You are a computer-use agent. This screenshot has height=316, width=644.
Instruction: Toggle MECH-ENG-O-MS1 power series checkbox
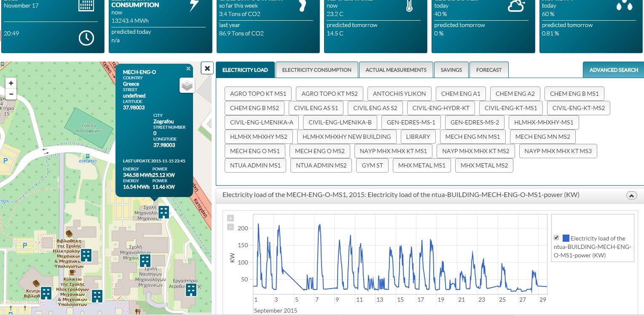[x=556, y=238]
